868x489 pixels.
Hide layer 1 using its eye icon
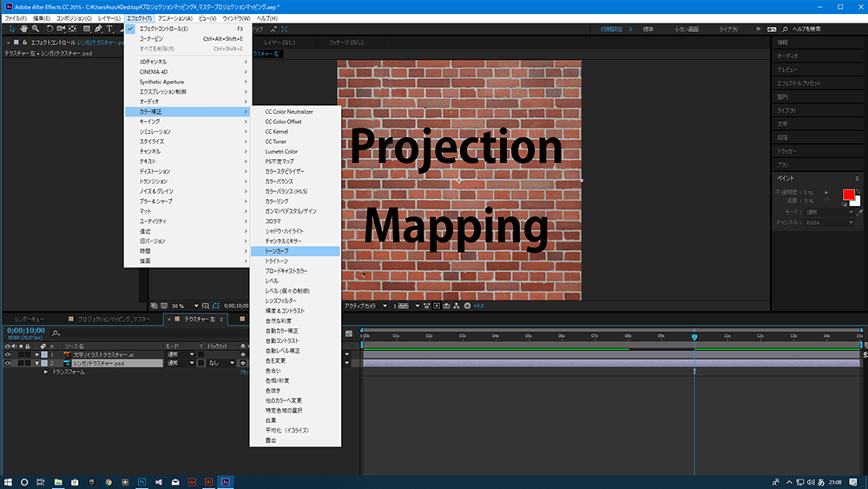8,354
